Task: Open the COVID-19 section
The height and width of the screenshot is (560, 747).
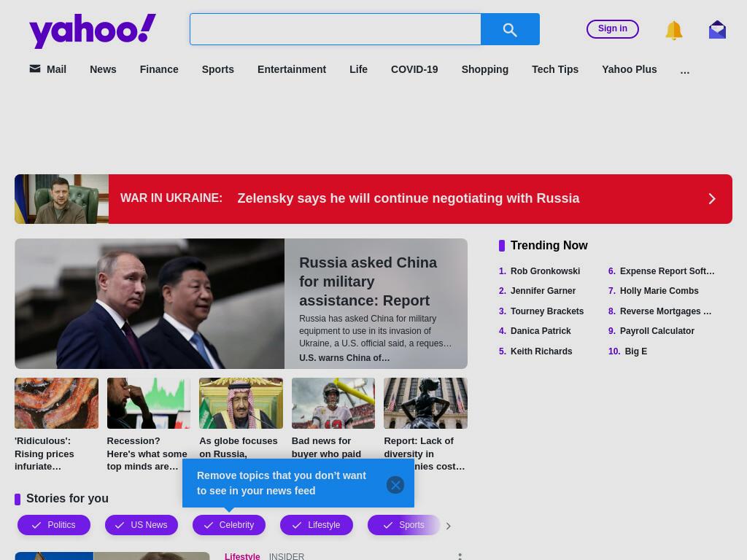Action: [x=414, y=69]
